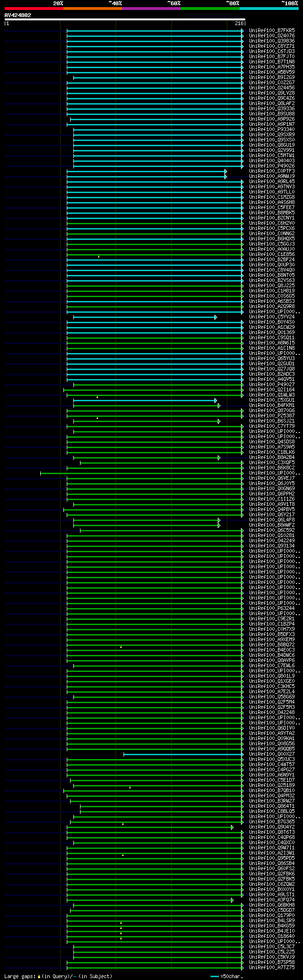Select hit label UniRef100_Q4SDS8
The image size is (303, 980).
[272, 442]
